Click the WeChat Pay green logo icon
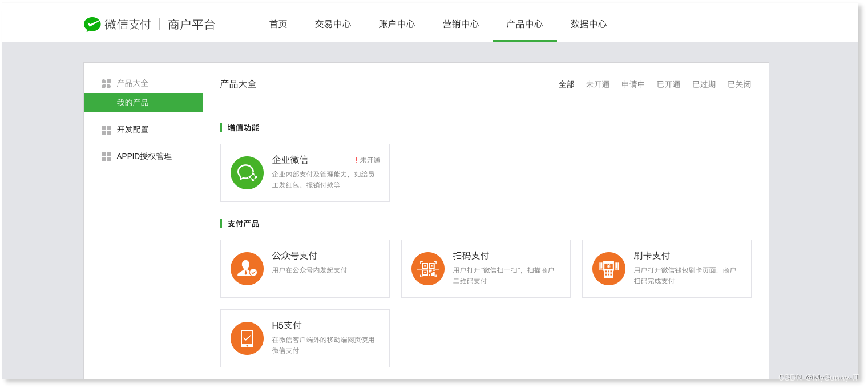 (x=92, y=25)
